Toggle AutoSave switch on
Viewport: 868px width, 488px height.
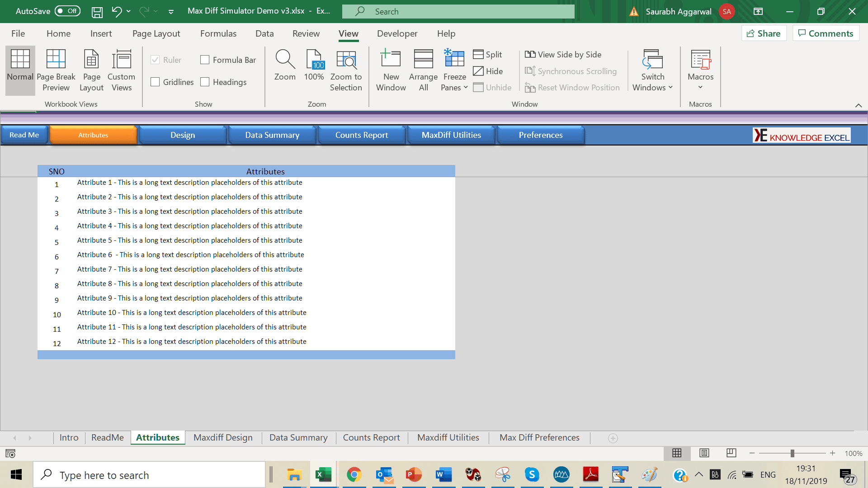click(67, 11)
